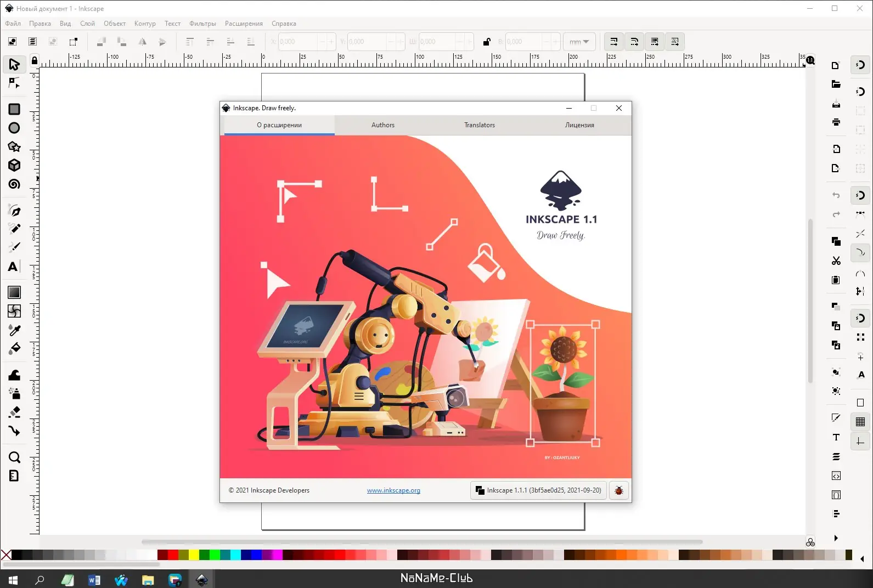Click the bug report icon button

619,490
